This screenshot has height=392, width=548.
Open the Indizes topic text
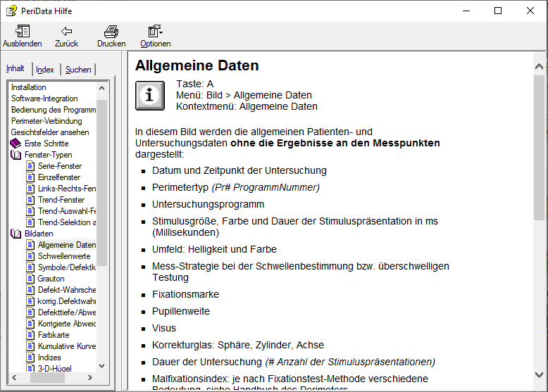[49, 357]
